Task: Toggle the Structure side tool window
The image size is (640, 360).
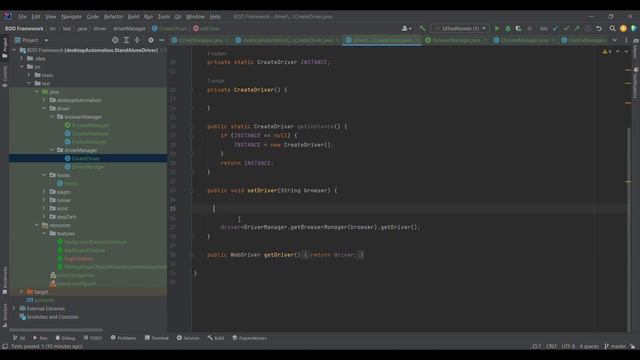Action: click(x=5, y=315)
